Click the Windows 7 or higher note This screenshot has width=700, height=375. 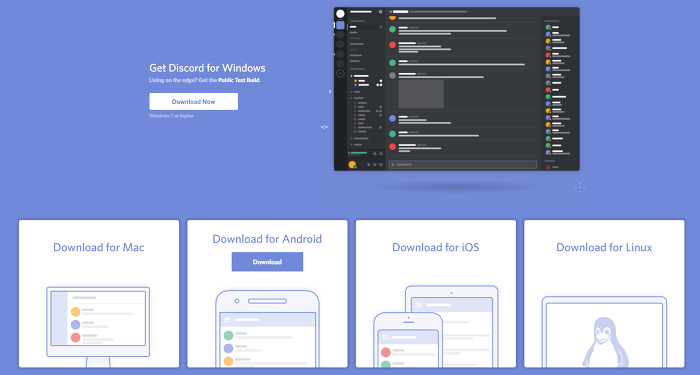pyautogui.click(x=171, y=116)
